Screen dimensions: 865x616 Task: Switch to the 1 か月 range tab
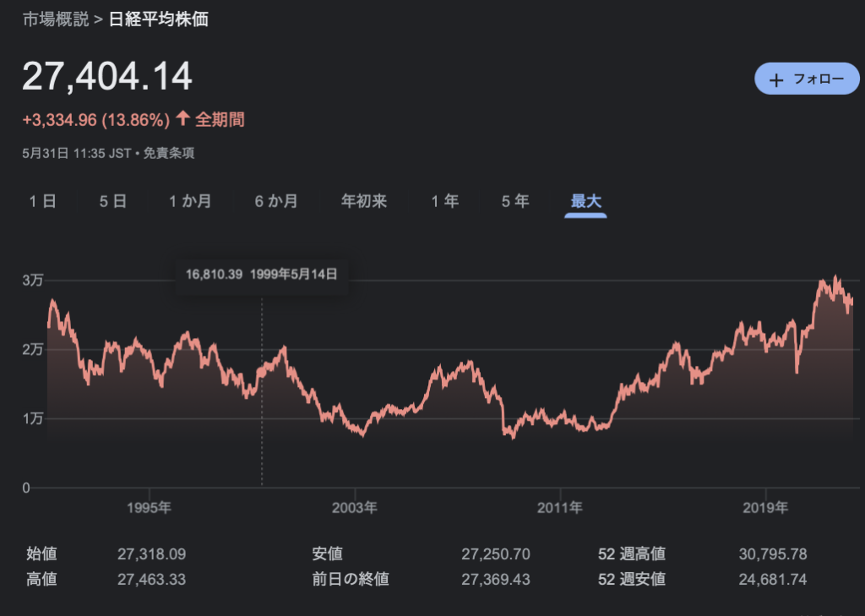[190, 201]
